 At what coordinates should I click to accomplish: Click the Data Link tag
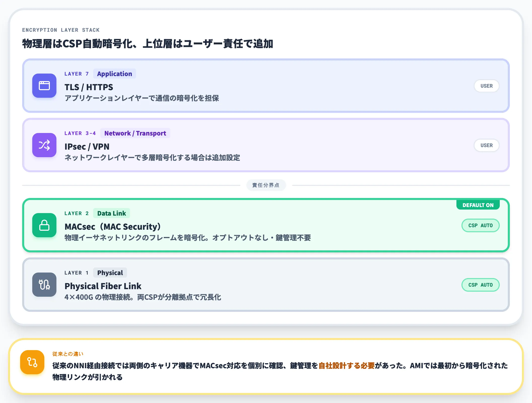click(112, 213)
